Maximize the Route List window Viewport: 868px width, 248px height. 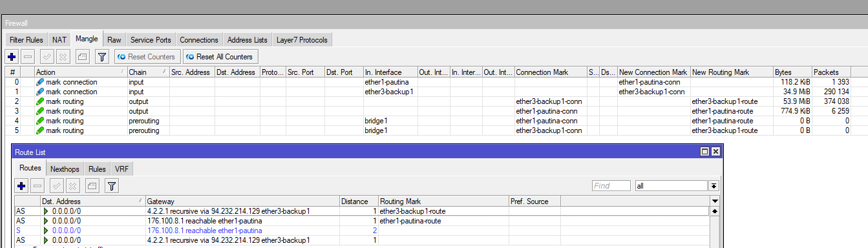click(705, 151)
